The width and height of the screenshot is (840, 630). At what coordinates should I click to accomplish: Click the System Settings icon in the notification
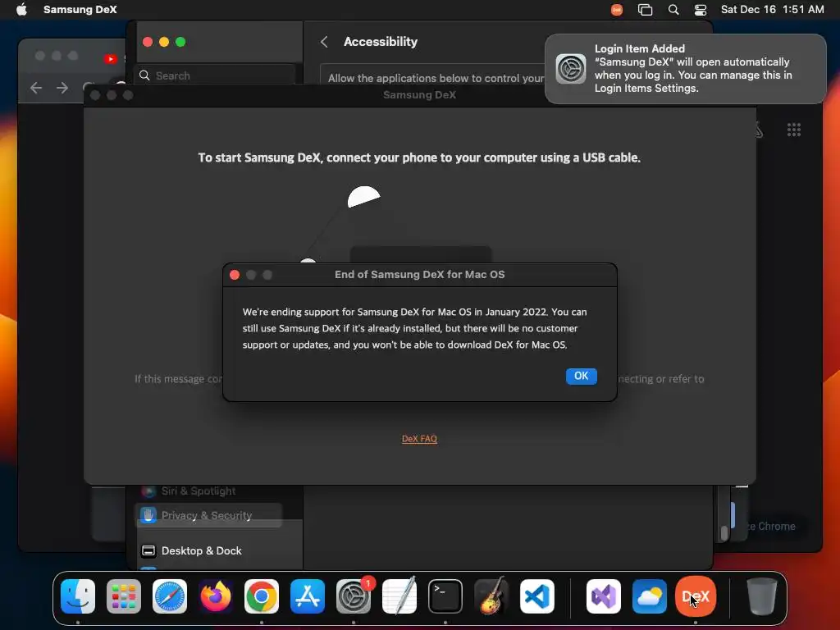571,69
